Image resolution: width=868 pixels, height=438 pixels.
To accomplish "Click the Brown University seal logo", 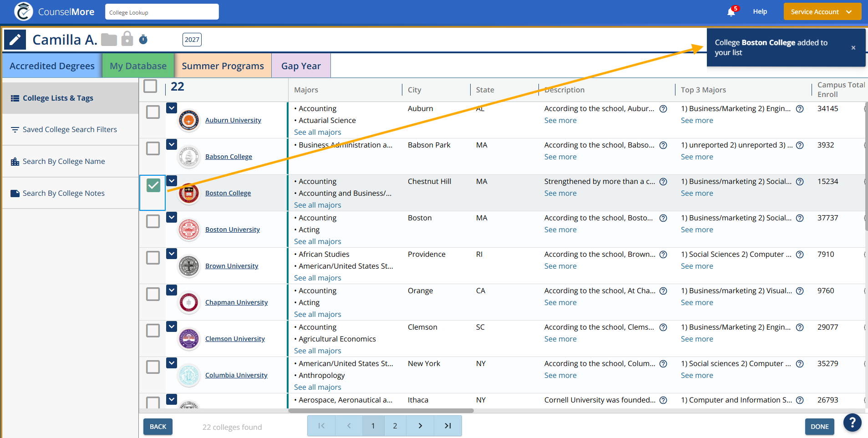I will click(188, 266).
